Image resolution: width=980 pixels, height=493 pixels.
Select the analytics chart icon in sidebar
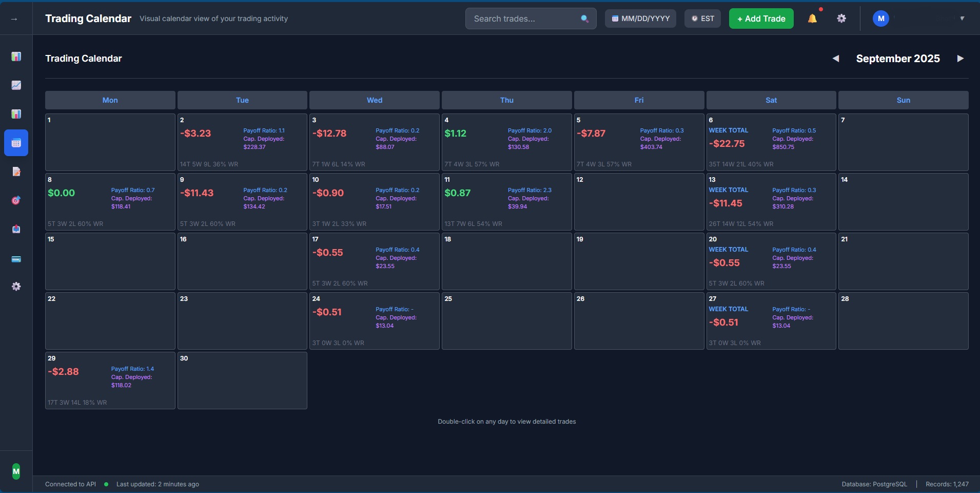(16, 85)
